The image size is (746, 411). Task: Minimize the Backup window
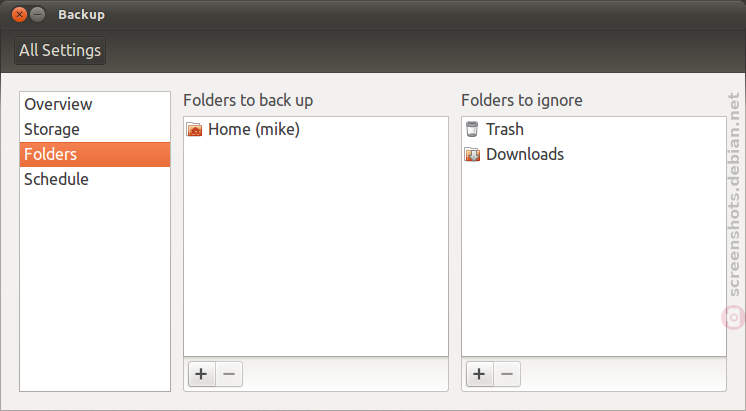pos(38,14)
